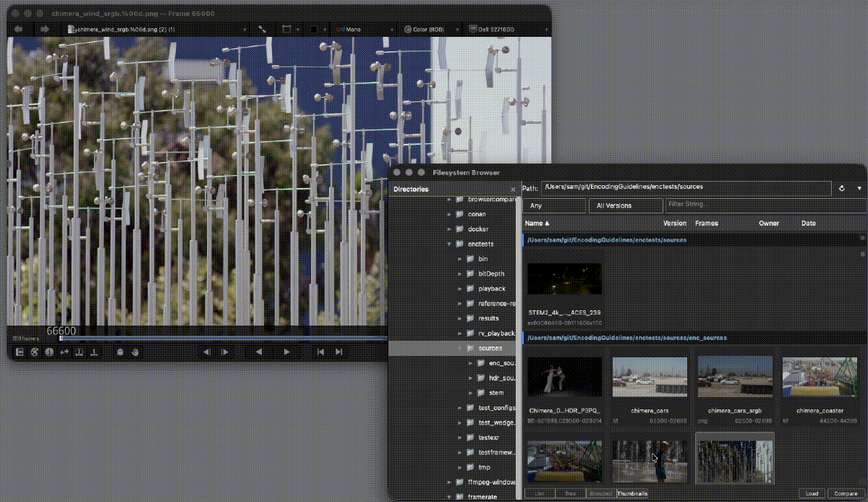
Task: Open the color wheel tool in bottom bar
Action: (35, 352)
